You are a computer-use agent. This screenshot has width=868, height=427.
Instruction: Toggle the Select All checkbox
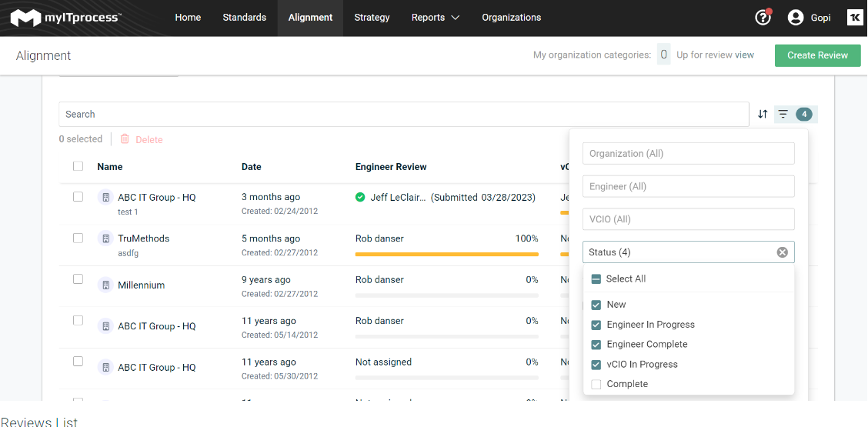[x=596, y=279]
